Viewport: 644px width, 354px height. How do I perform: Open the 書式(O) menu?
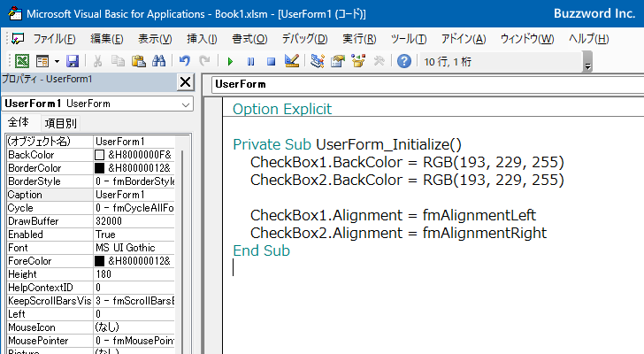coord(249,39)
